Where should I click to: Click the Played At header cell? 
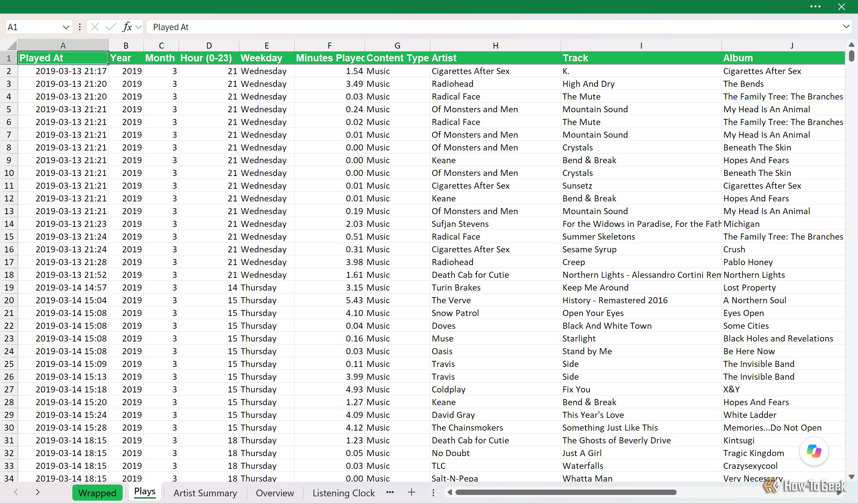(x=63, y=58)
